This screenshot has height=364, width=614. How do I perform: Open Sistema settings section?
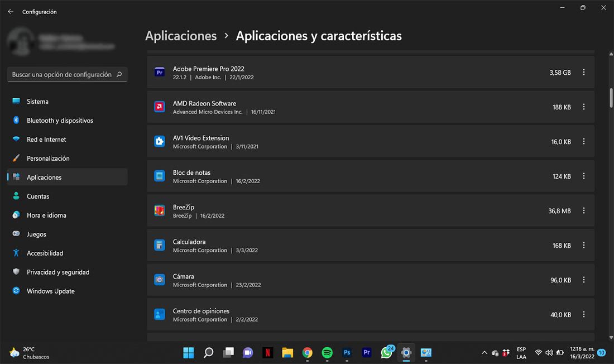[68, 102]
